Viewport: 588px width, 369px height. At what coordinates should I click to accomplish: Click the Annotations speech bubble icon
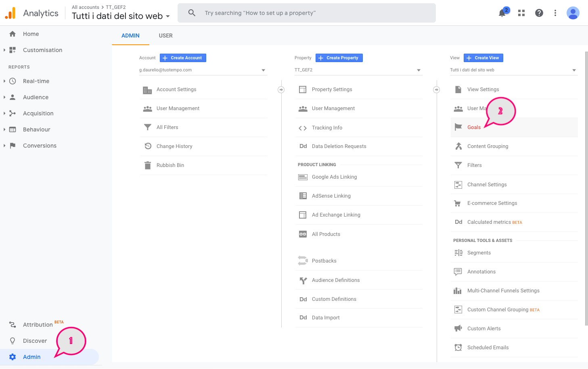coord(458,272)
